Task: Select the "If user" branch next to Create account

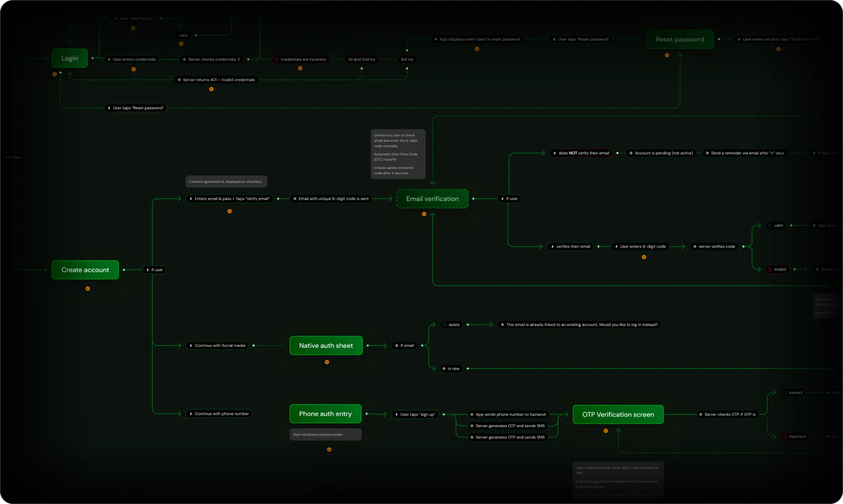Action: click(155, 270)
